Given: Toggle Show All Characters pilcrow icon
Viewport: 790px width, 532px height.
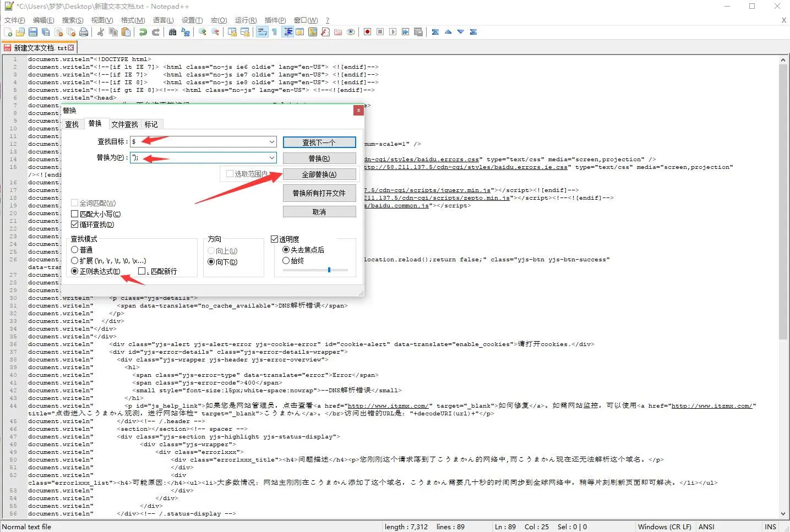Looking at the screenshot, I should pos(274,32).
